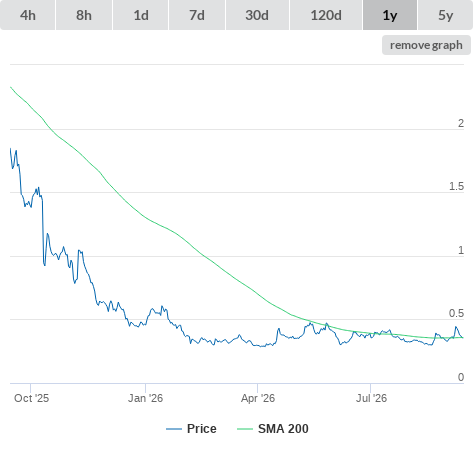This screenshot has height=455, width=474.
Task: Select the 4h time range tab
Action: 27,15
